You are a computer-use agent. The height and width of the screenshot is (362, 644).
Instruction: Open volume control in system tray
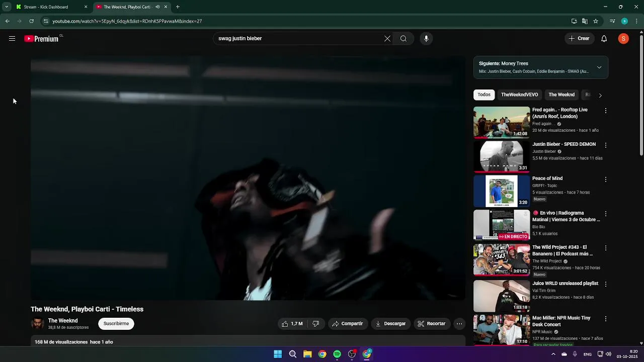click(608, 354)
